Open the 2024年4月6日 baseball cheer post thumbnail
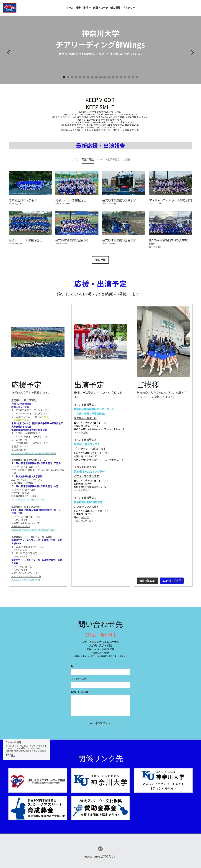 point(124,223)
